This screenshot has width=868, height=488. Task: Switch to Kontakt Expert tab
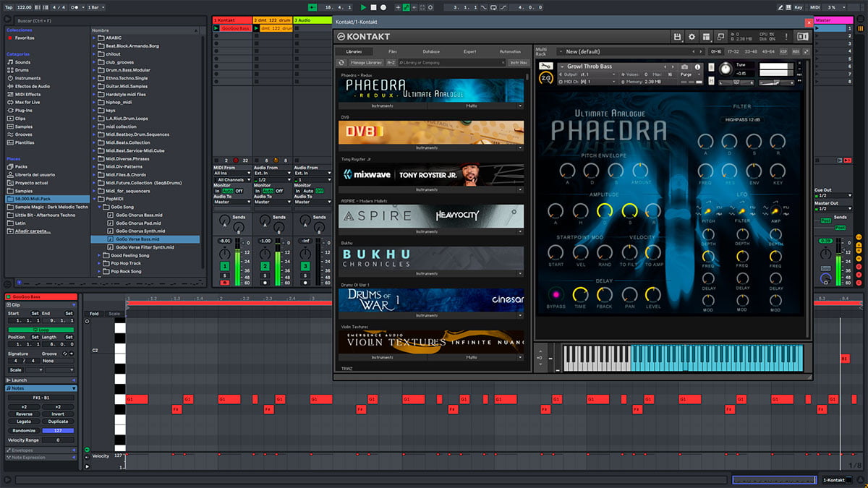pyautogui.click(x=470, y=51)
